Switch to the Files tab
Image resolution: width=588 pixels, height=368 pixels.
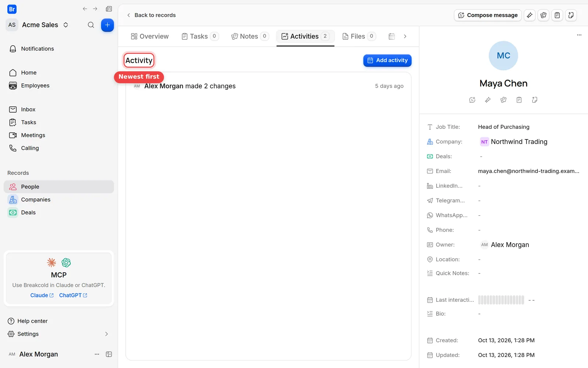pos(359,36)
